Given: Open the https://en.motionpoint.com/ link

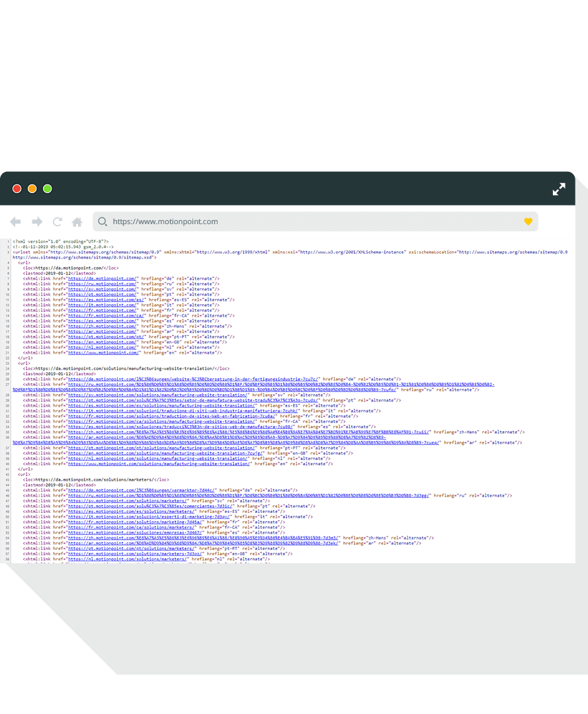Looking at the screenshot, I should pos(103,342).
